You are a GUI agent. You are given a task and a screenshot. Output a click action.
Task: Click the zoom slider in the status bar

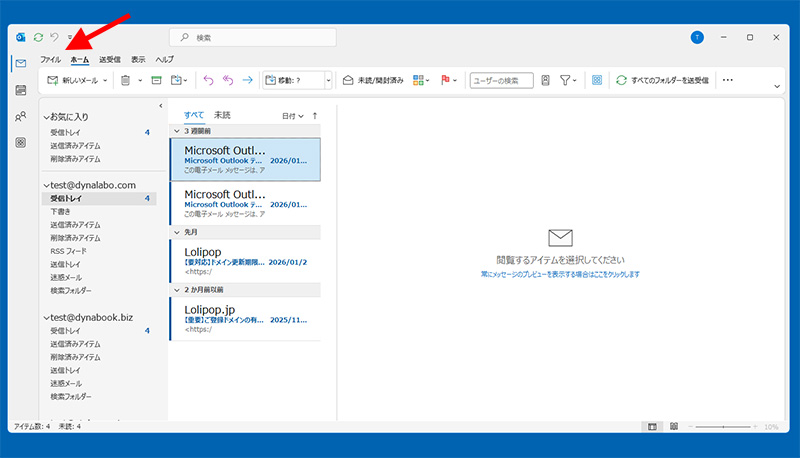(725, 427)
